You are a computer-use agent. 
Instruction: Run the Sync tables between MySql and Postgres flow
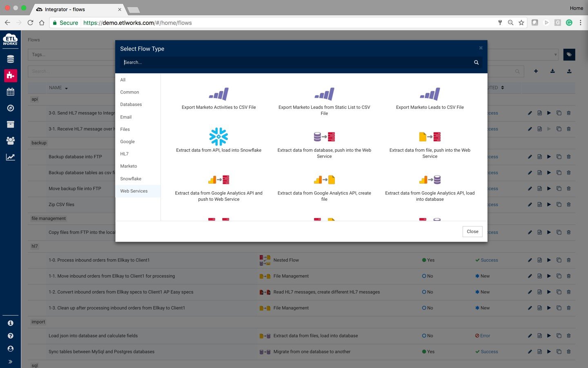pos(549,352)
